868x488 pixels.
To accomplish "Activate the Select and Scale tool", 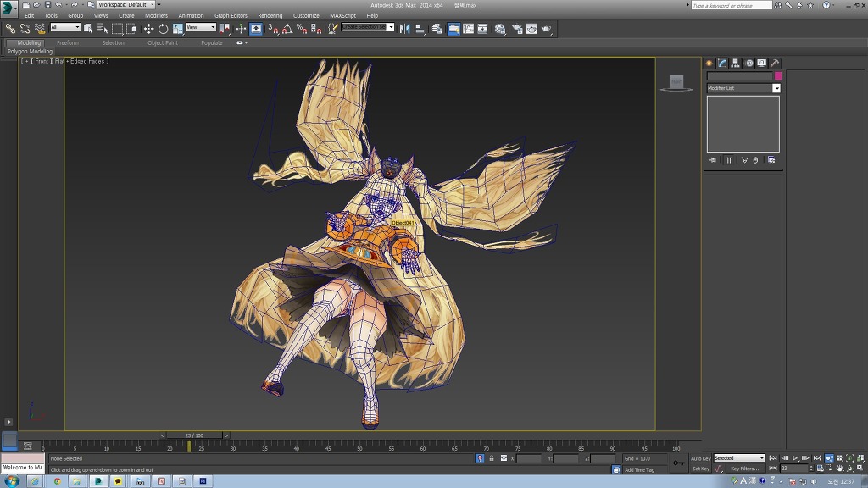I will (x=178, y=28).
